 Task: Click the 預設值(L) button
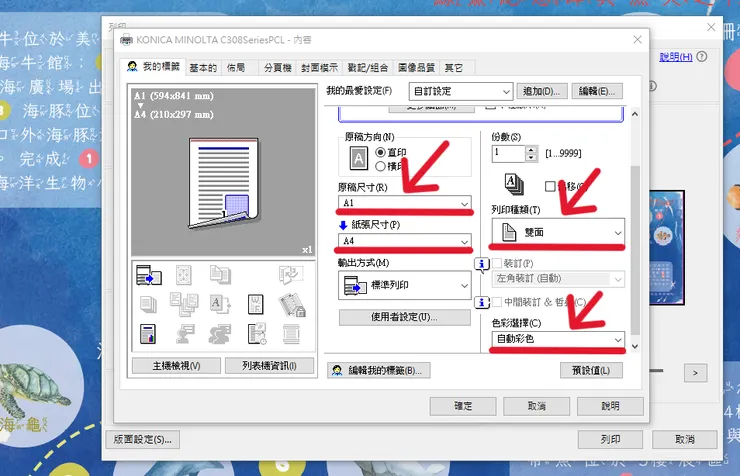pyautogui.click(x=591, y=370)
